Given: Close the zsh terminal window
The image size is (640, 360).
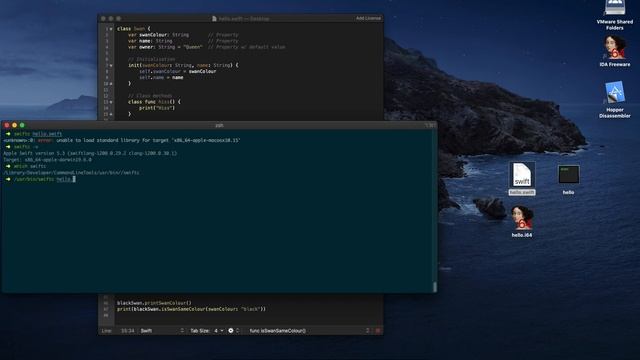Looking at the screenshot, I should 7,125.
